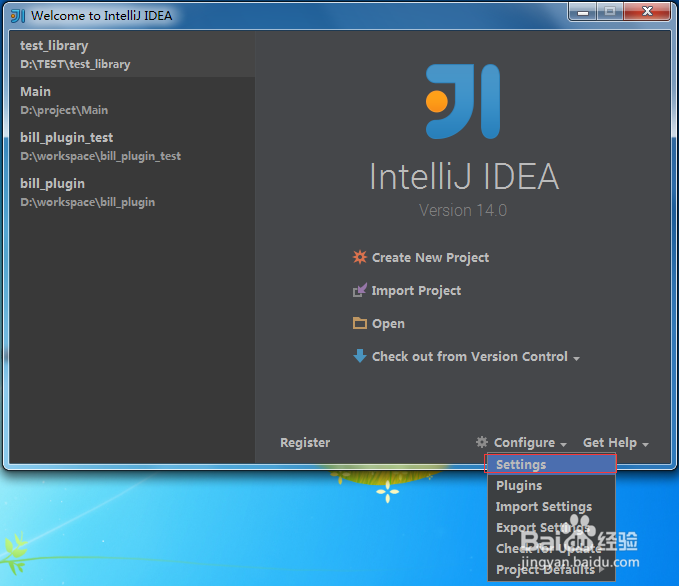Expand the Version Control dropdown arrow

[x=576, y=359]
